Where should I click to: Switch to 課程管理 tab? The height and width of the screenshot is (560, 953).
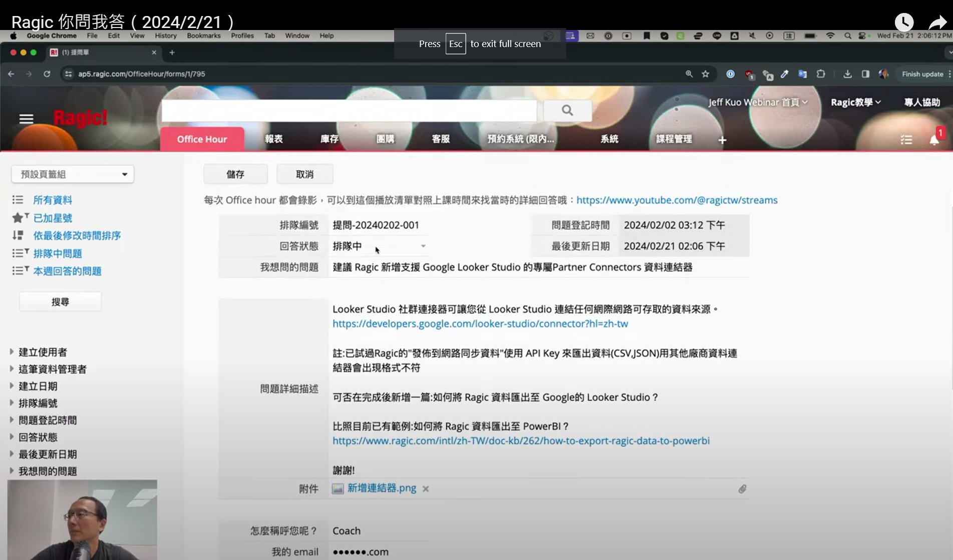pos(674,139)
